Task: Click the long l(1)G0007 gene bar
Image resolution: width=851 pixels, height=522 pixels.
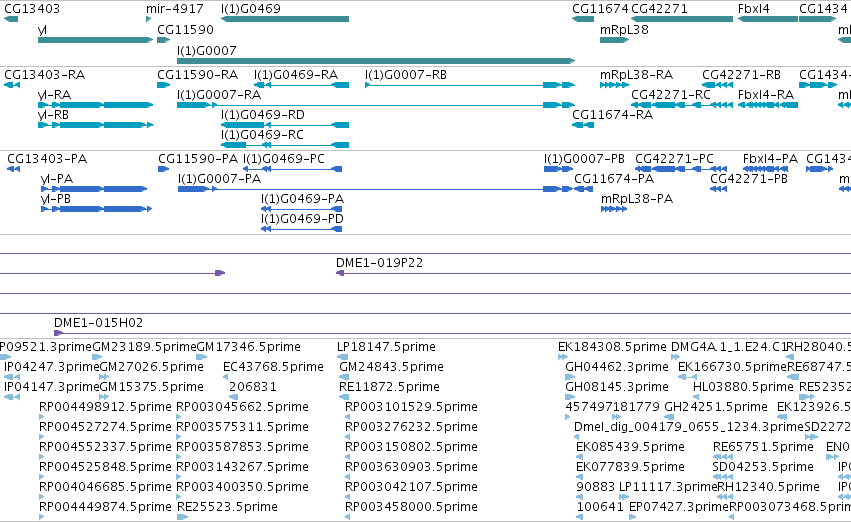Action: (x=376, y=61)
